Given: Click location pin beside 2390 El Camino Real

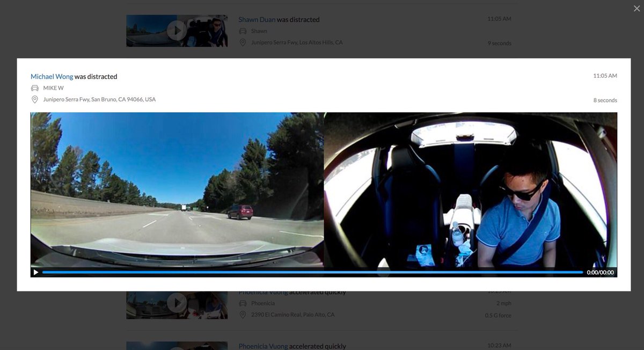Looking at the screenshot, I should point(243,315).
